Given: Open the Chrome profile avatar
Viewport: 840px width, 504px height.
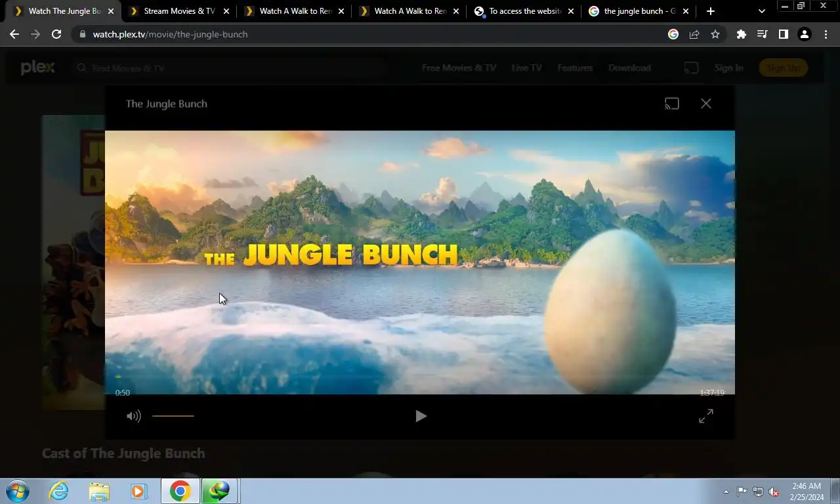Looking at the screenshot, I should (x=805, y=34).
